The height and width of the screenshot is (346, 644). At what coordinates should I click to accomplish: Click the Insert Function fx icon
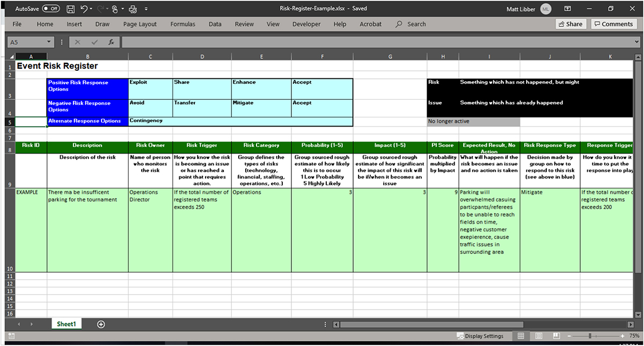[111, 42]
